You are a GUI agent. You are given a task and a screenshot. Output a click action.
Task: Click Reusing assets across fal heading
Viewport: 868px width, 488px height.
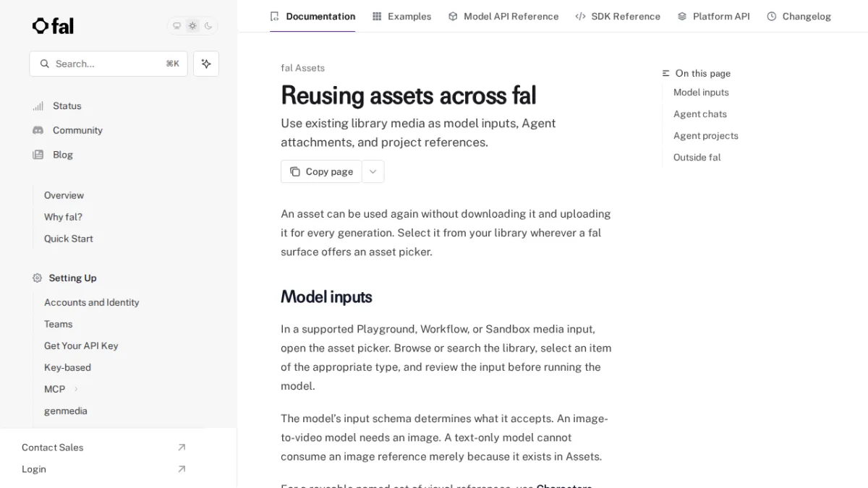(x=409, y=95)
